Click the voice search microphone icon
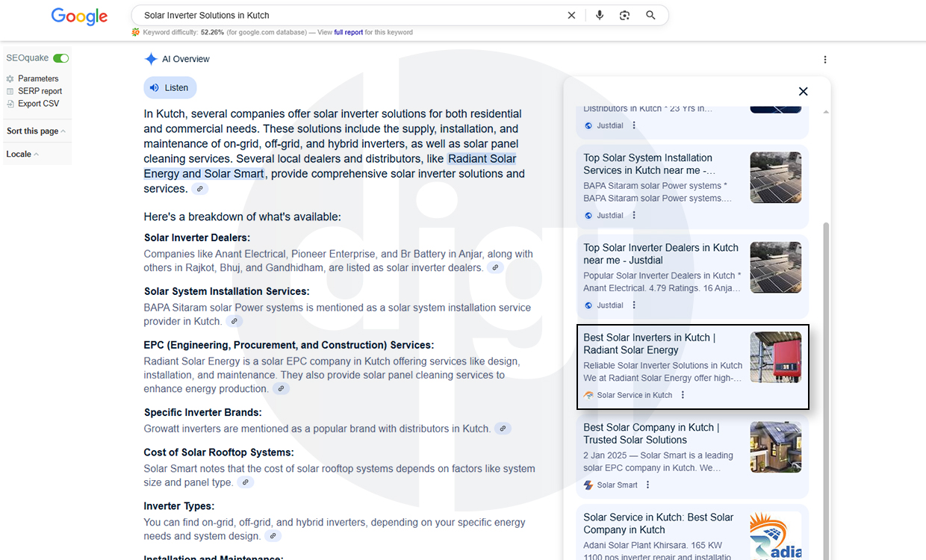This screenshot has width=926, height=560. [x=600, y=15]
